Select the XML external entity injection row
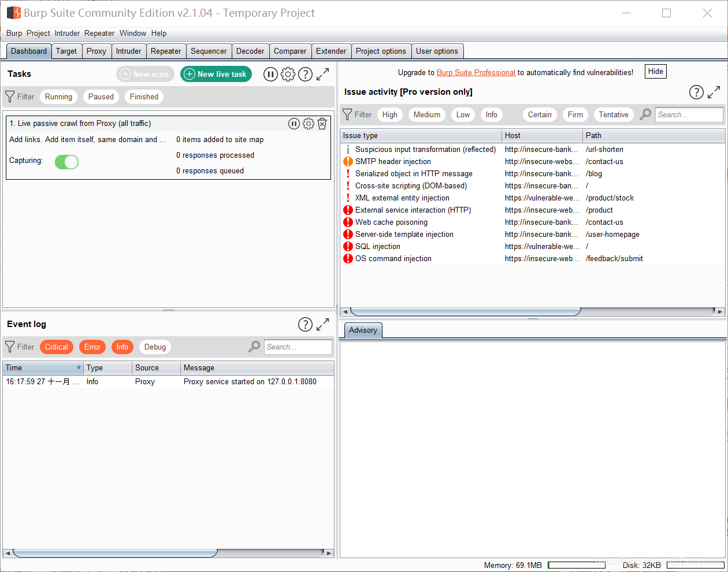 (x=532, y=198)
